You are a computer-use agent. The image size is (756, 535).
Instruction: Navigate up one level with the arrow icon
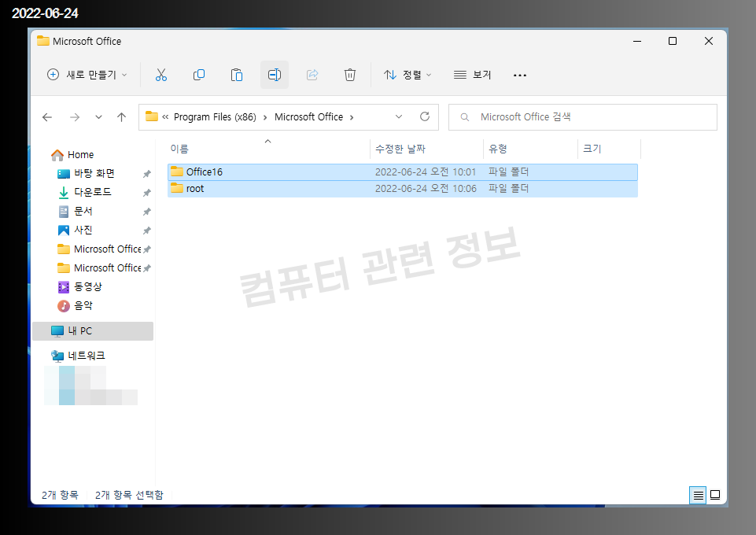[x=121, y=116]
